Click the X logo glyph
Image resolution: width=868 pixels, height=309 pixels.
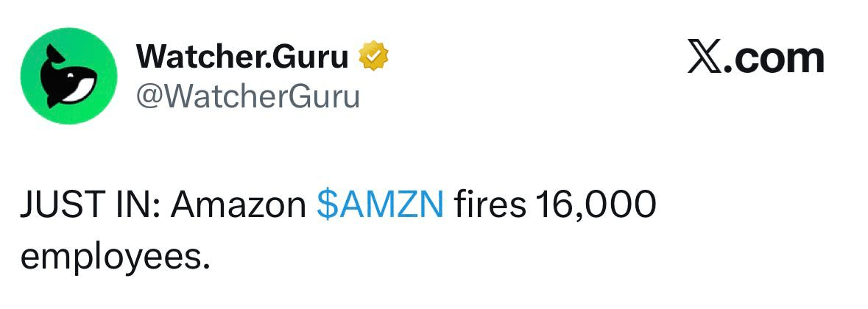[705, 57]
